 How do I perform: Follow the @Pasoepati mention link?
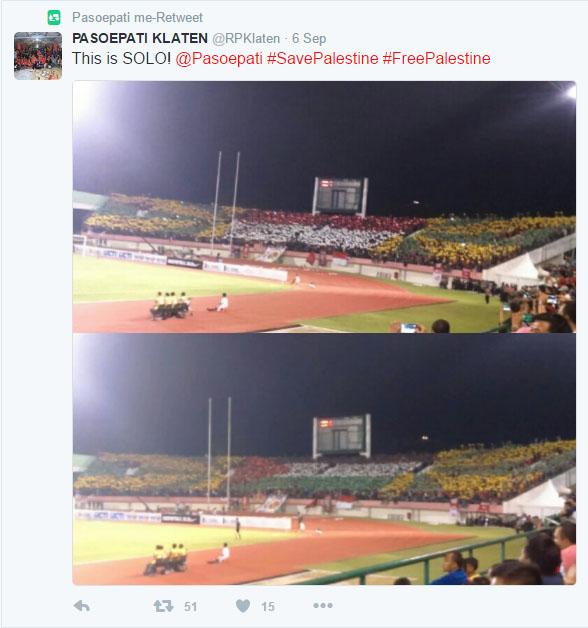click(219, 58)
